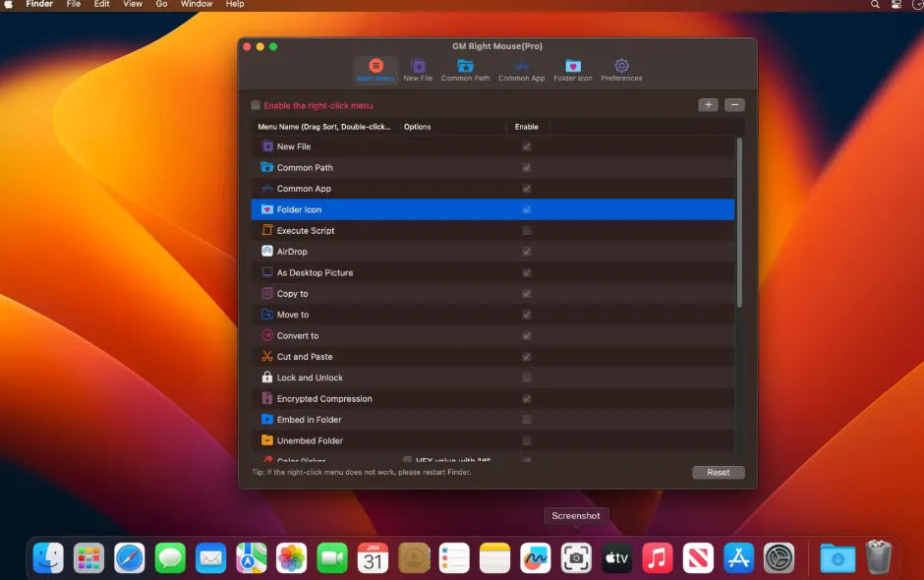
Task: Click the menu list vertical scrollbar
Action: pyautogui.click(x=739, y=222)
